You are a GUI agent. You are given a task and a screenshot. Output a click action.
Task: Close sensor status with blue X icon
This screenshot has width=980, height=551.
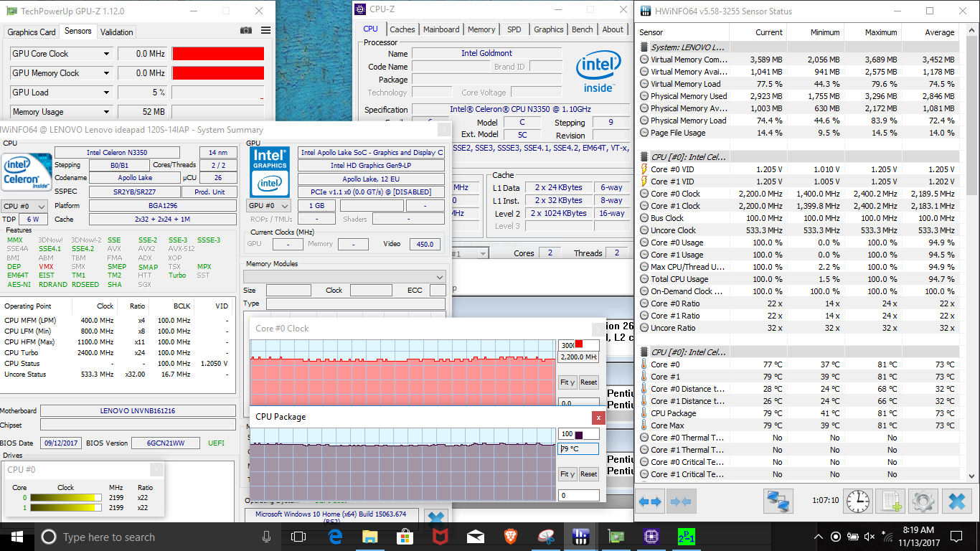[956, 501]
